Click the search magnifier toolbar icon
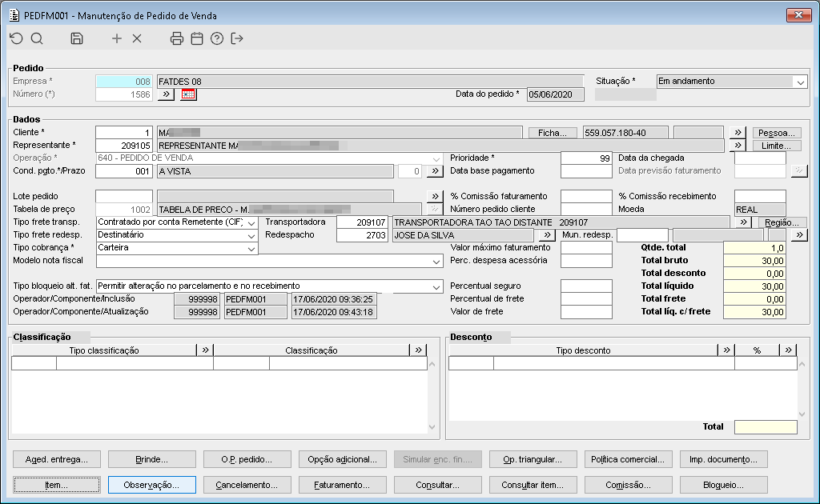This screenshot has height=504, width=820. click(x=37, y=38)
